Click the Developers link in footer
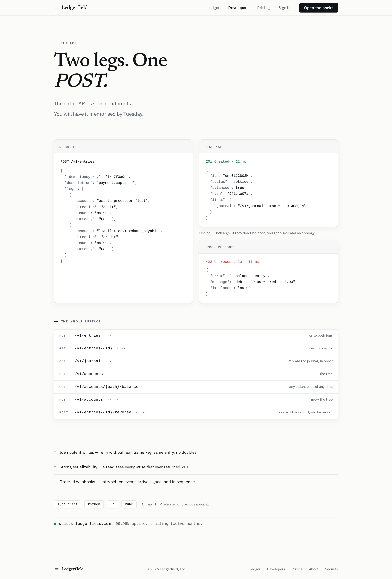 pyautogui.click(x=276, y=569)
